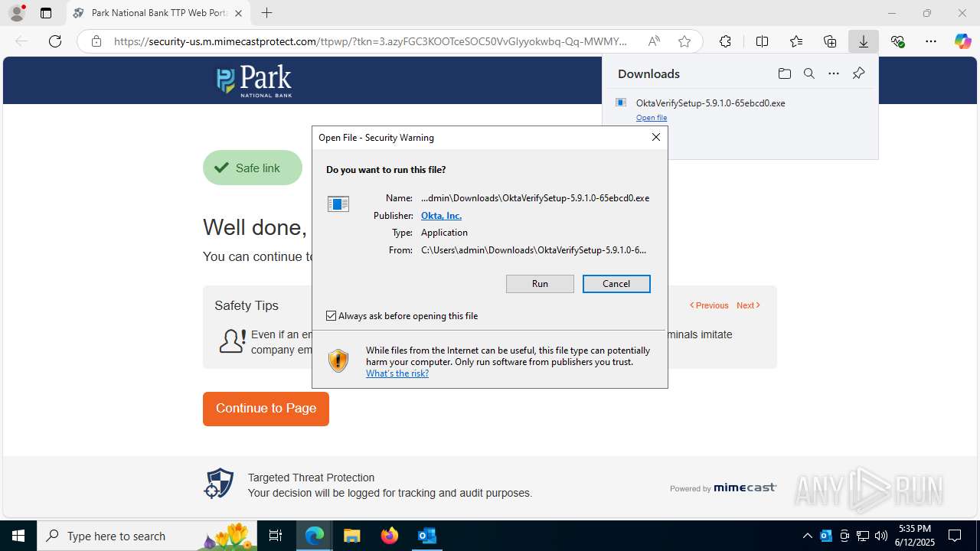
Task: Open Outlook from the taskbar
Action: (426, 536)
